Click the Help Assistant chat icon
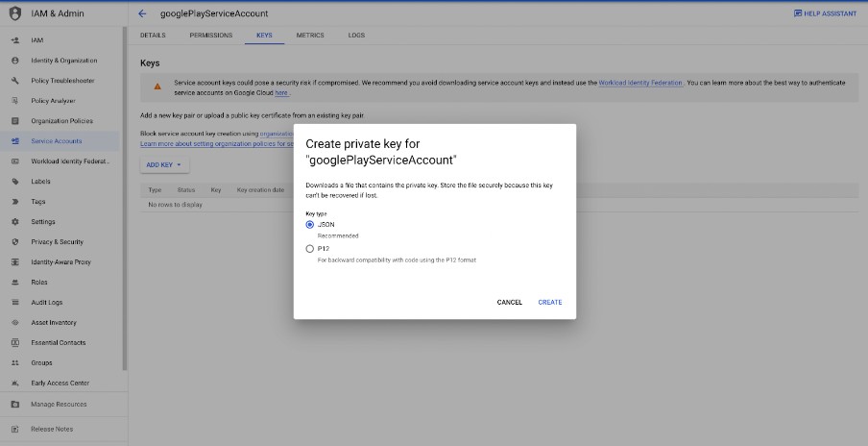Viewport: 868px width, 446px height. (798, 13)
